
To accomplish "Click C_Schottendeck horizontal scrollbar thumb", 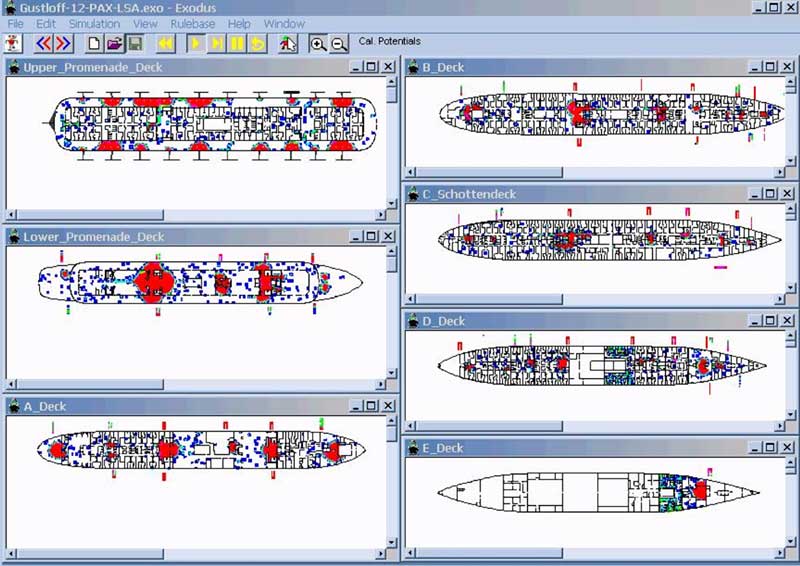I will [489, 299].
